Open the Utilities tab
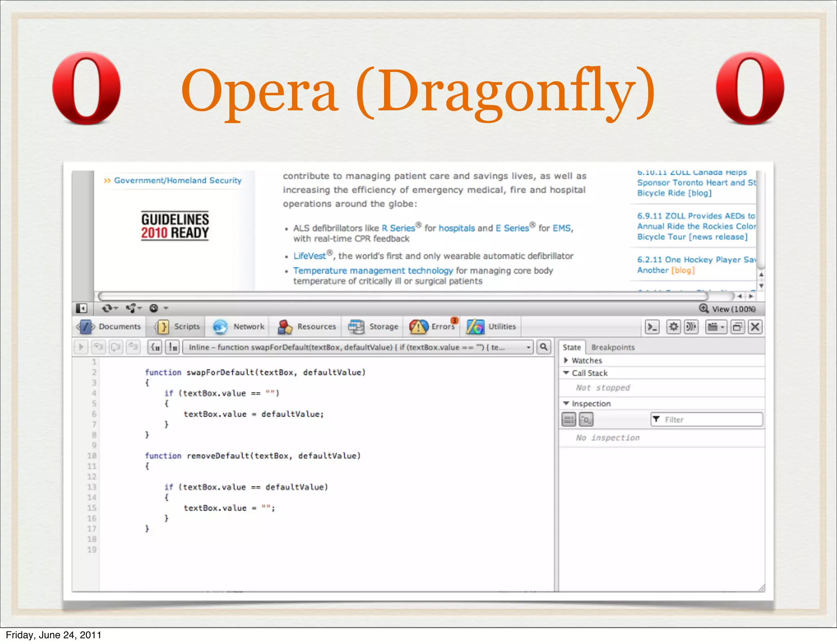The height and width of the screenshot is (644, 837). [491, 326]
